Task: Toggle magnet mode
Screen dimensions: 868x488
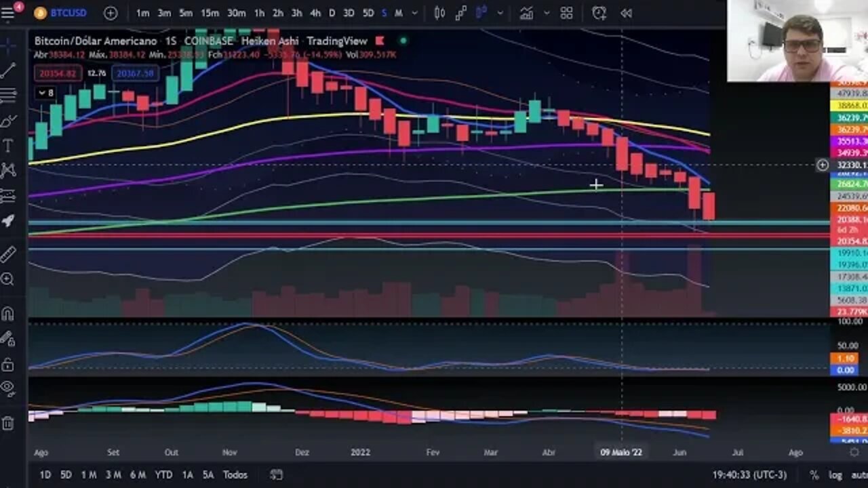Action: (x=8, y=314)
